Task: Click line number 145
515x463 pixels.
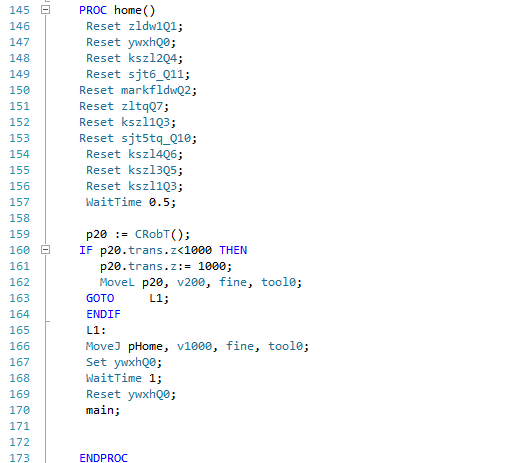Action: pos(20,10)
